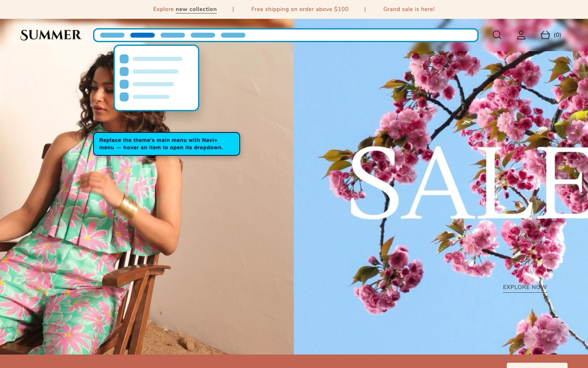
Task: Open the search magnifier icon
Action: pyautogui.click(x=497, y=35)
